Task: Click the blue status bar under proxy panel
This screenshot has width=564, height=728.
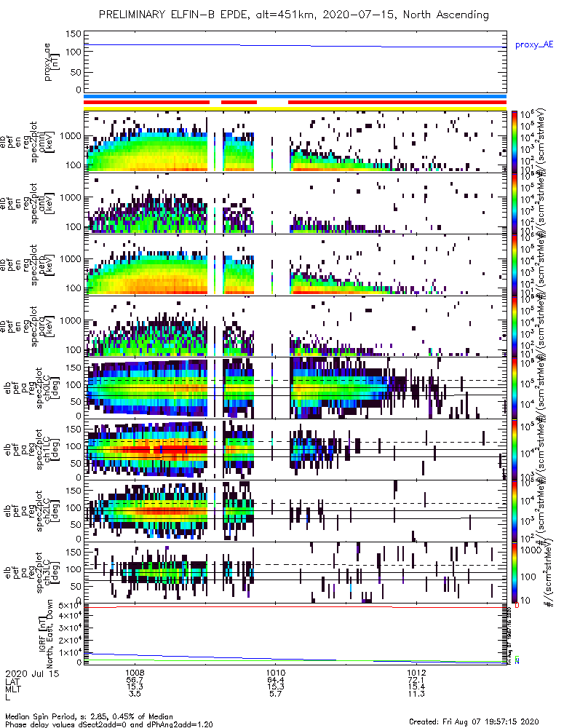Action: [x=295, y=97]
